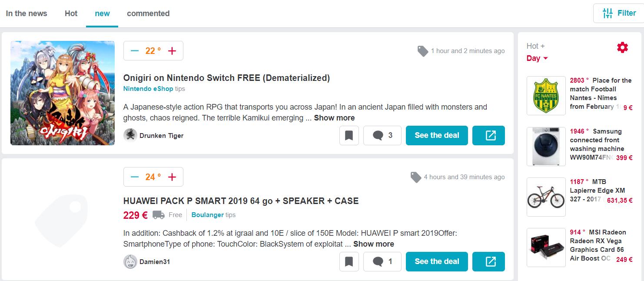Open the FC Nantes match deal thumbnail
Image resolution: width=644 pixels, height=281 pixels.
[546, 96]
